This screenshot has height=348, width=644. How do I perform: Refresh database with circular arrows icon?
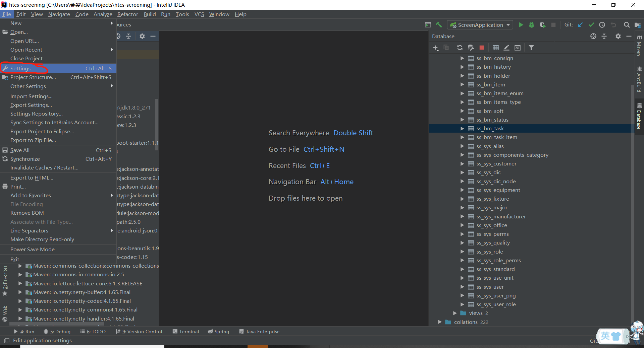[x=460, y=48]
